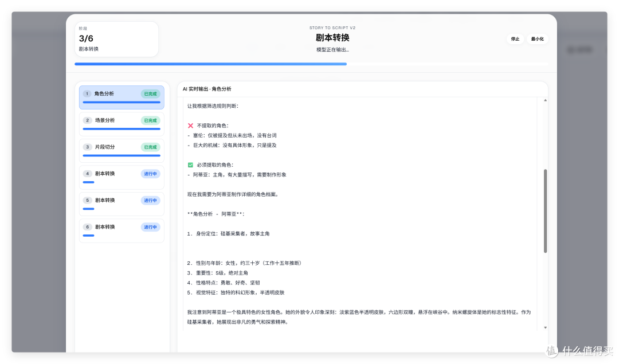Click the number 2 circle icon
The width and height of the screenshot is (619, 364).
click(x=87, y=120)
